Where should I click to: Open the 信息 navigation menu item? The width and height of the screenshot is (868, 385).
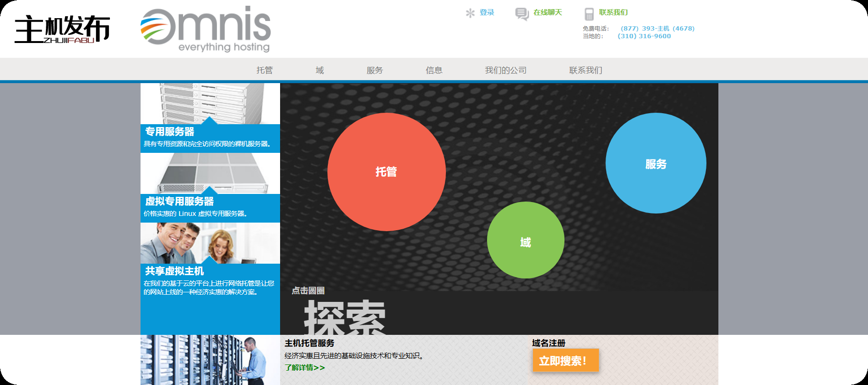click(434, 70)
